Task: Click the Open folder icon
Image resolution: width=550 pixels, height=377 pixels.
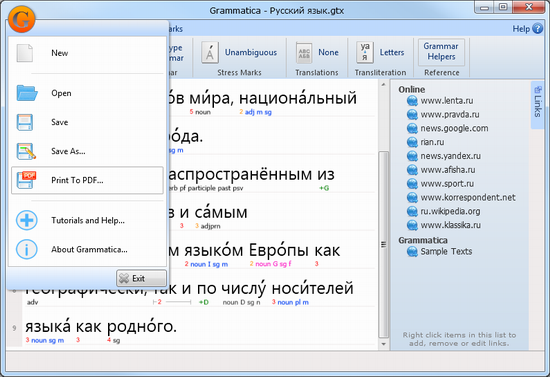Action: tap(27, 93)
